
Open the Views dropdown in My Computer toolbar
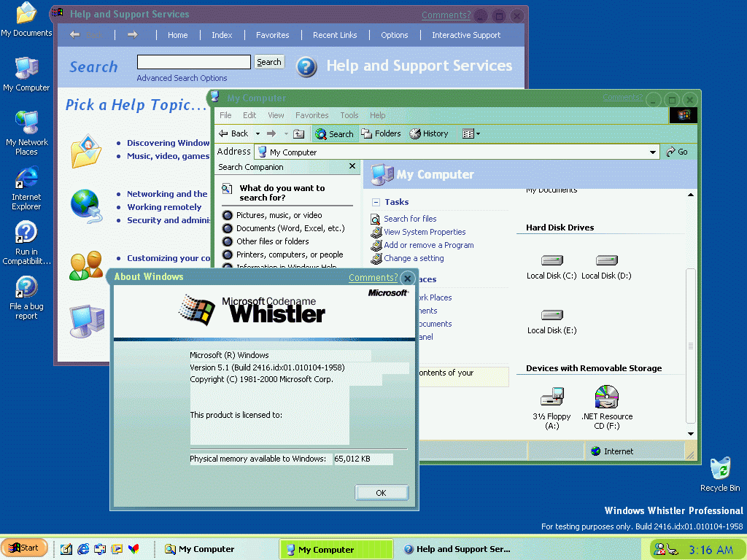pyautogui.click(x=471, y=134)
